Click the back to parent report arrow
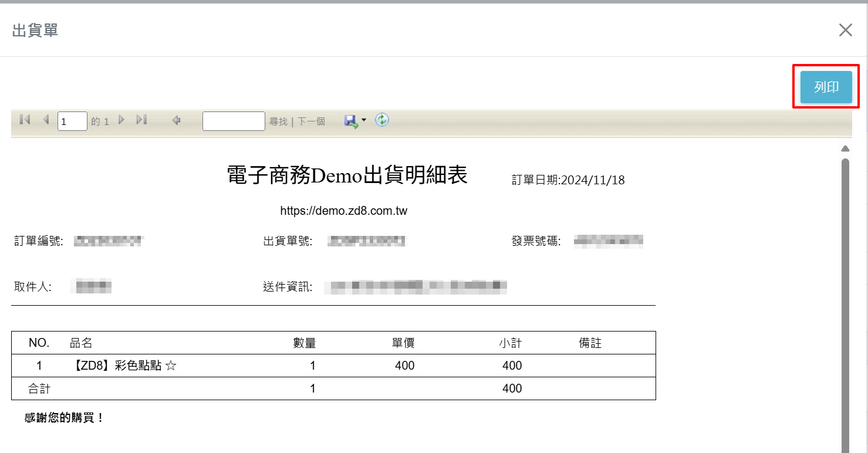Image resolution: width=868 pixels, height=453 pixels. point(176,120)
